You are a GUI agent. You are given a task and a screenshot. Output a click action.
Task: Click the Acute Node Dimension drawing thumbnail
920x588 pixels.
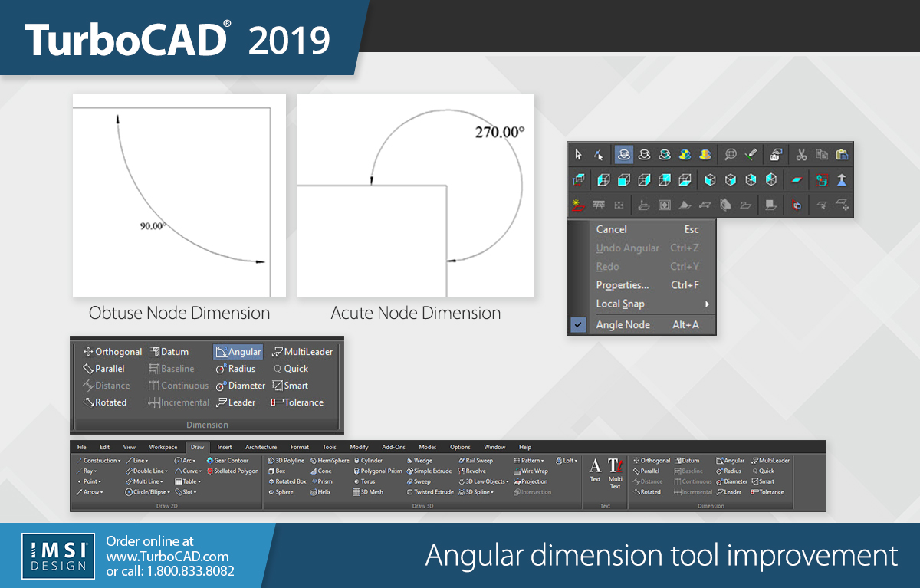click(x=415, y=195)
